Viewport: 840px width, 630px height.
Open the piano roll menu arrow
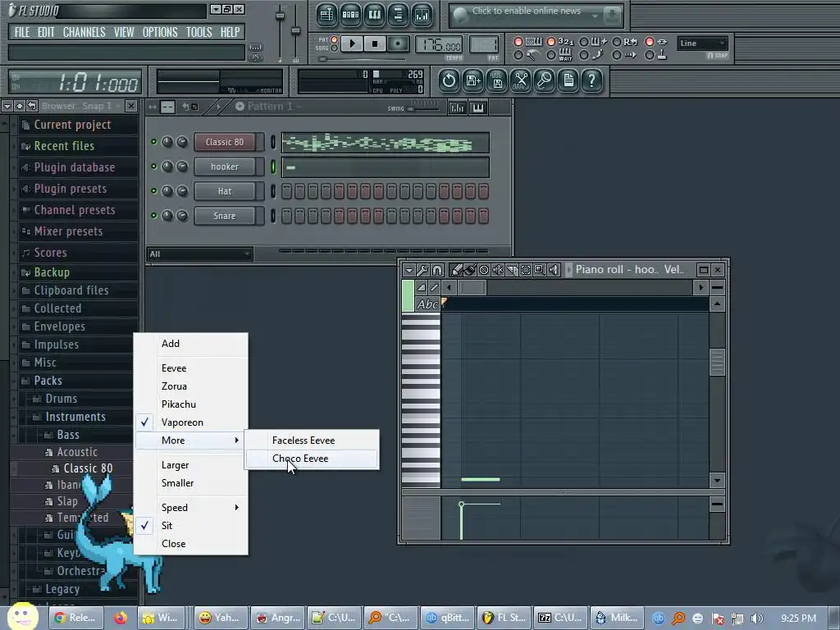pos(409,269)
